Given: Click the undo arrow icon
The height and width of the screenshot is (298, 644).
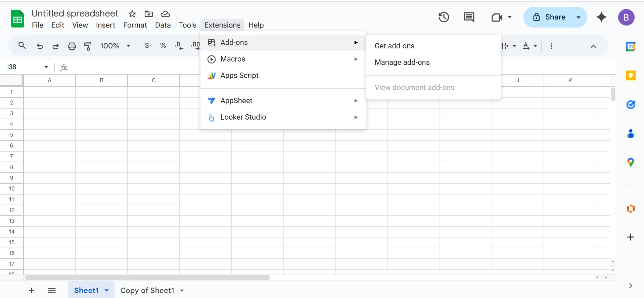Looking at the screenshot, I should pos(40,46).
